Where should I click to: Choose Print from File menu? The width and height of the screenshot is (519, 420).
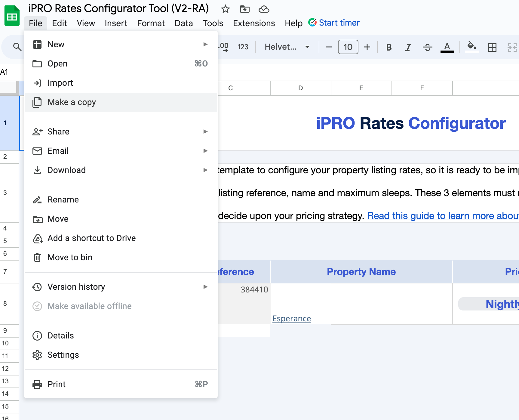121,384
